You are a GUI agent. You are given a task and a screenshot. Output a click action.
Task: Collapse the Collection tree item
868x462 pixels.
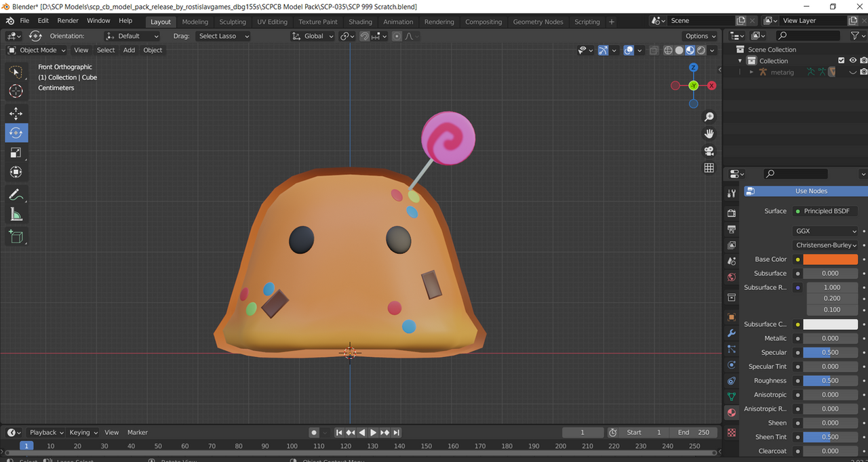(741, 60)
